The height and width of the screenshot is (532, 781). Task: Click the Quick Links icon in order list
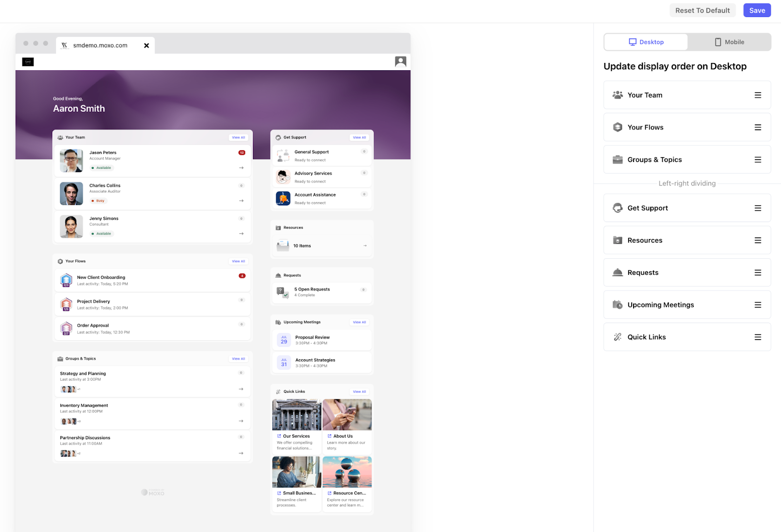[617, 337]
